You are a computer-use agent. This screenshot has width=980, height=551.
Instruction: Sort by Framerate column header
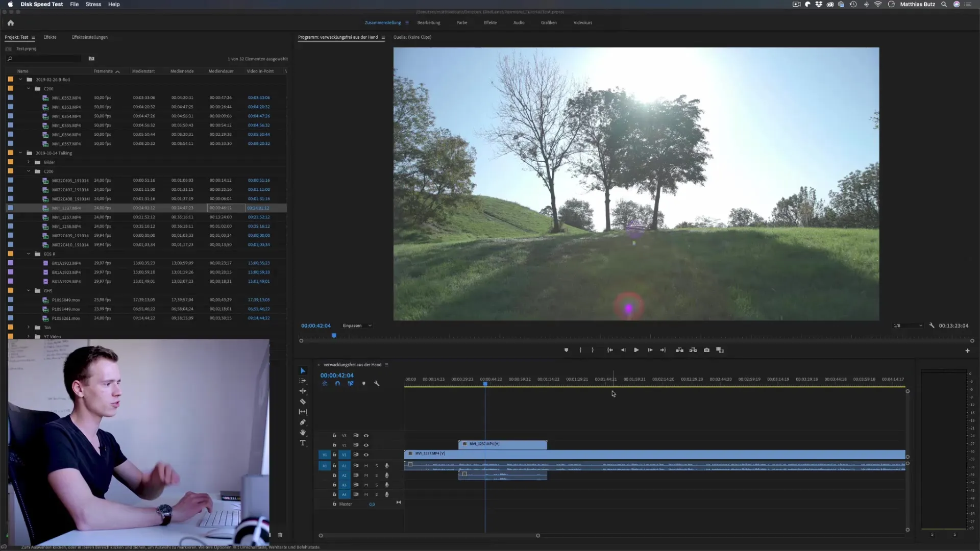[103, 71]
